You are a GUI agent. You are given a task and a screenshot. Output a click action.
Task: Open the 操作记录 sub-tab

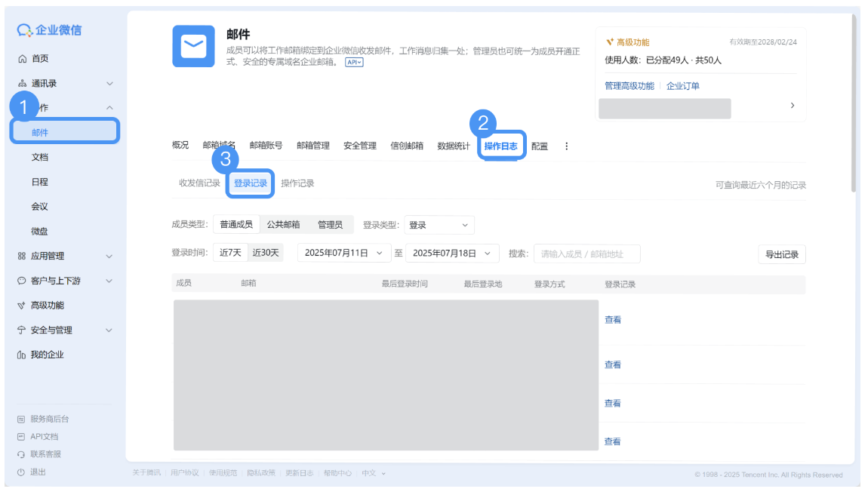coord(297,183)
